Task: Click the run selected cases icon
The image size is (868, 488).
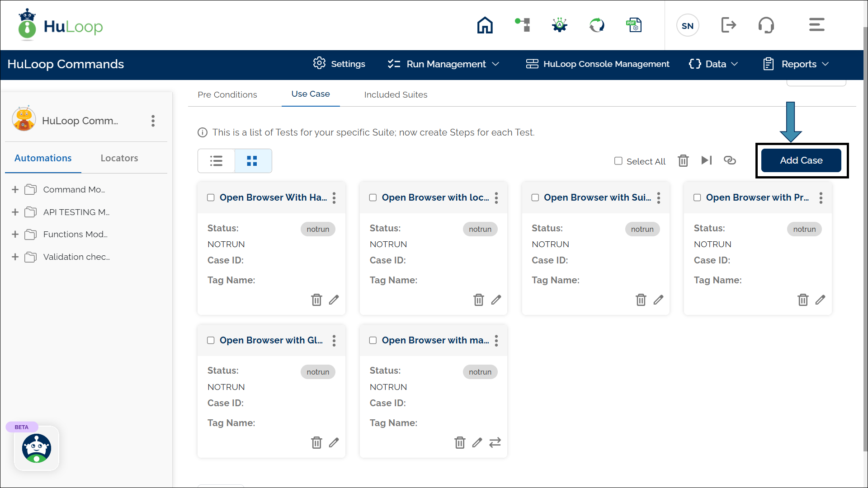Action: [x=706, y=160]
